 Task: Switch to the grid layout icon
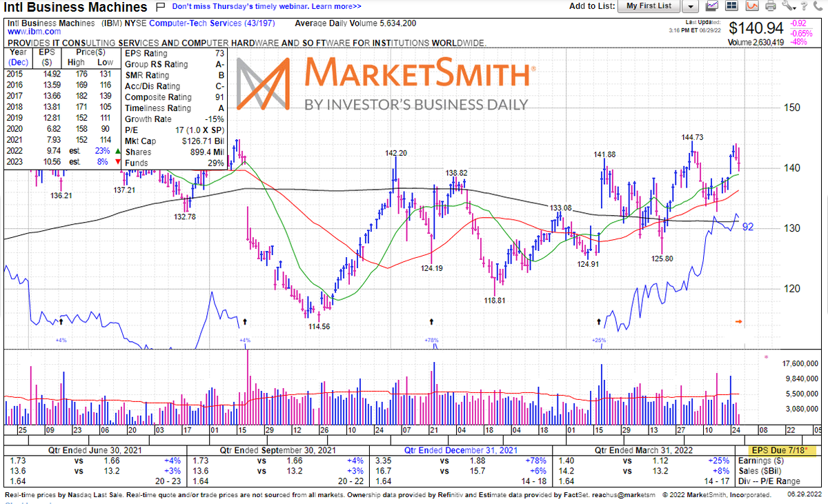pos(732,6)
